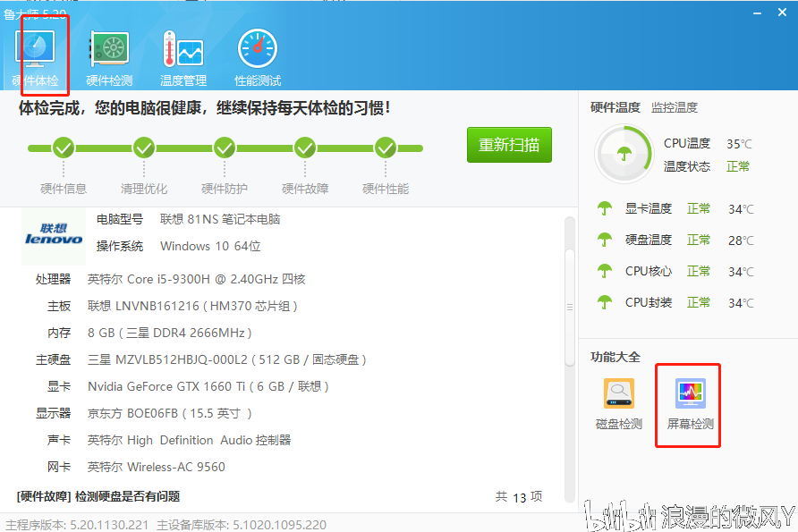Click the 英特尔 Core i5-9300H processor entry

(197, 279)
